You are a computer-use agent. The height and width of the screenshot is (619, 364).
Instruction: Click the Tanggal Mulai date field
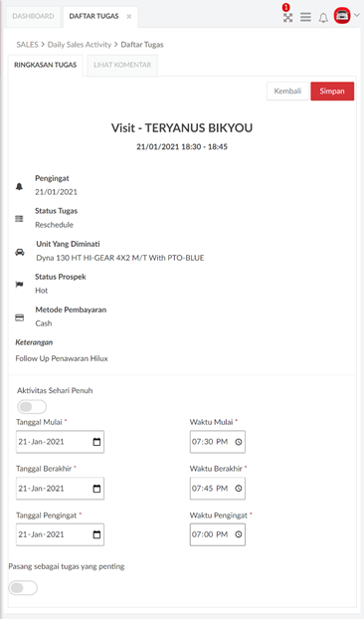click(x=60, y=442)
